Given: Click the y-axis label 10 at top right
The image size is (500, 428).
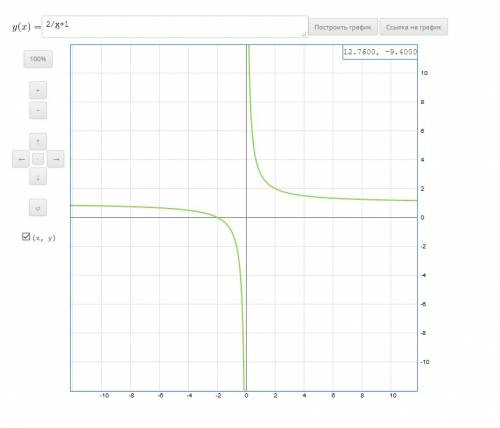Looking at the screenshot, I should point(424,73).
